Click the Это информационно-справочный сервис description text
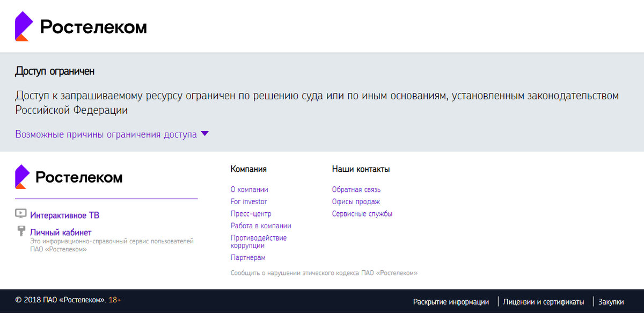 tap(112, 245)
